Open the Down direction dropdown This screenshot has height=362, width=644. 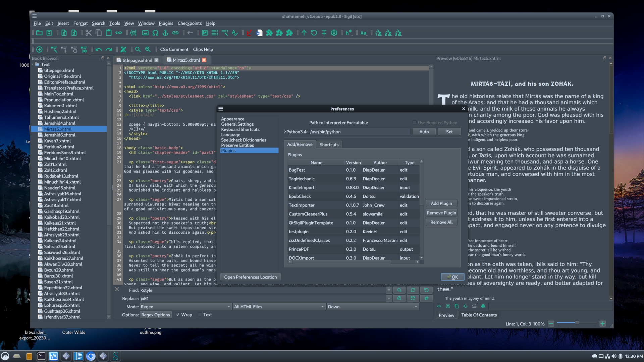tap(373, 307)
